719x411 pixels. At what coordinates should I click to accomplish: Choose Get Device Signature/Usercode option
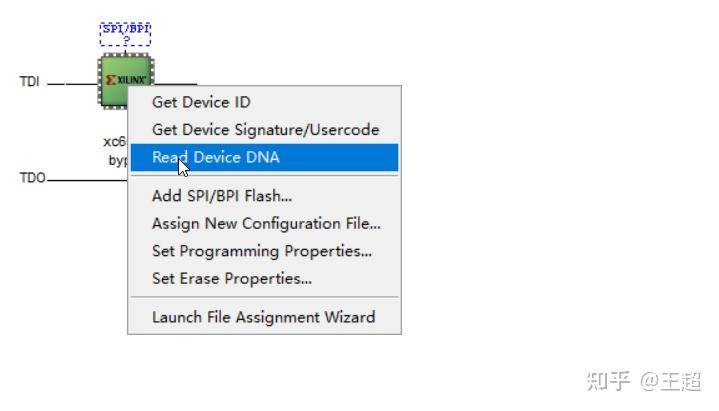(265, 130)
